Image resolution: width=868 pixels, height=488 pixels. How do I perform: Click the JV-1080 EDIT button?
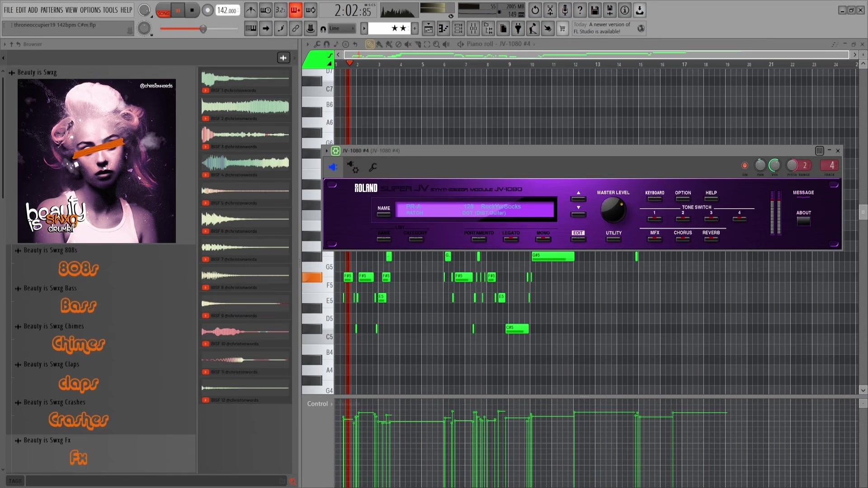tap(578, 239)
